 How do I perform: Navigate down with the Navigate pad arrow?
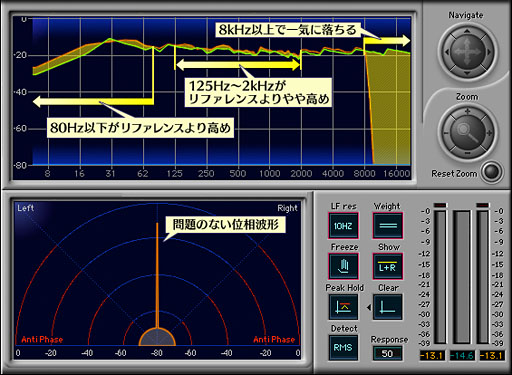pos(467,73)
